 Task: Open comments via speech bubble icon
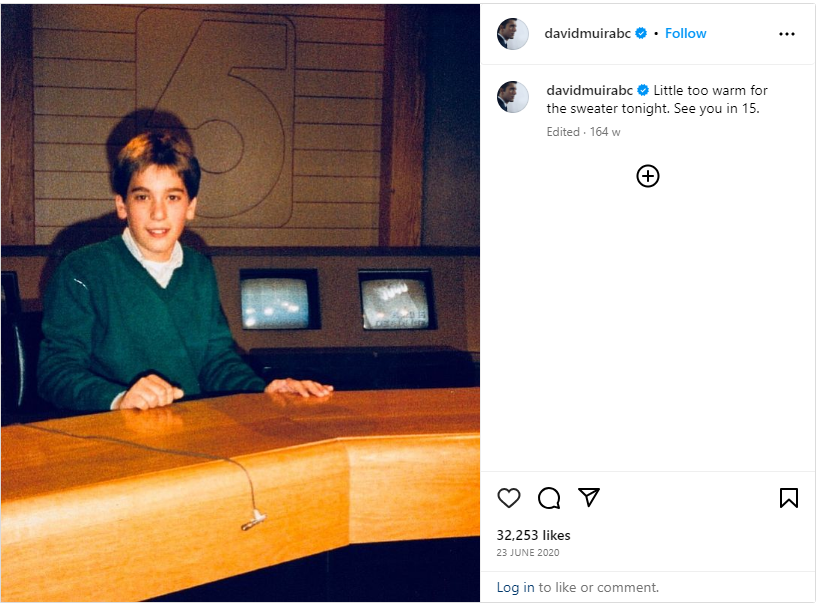point(549,498)
